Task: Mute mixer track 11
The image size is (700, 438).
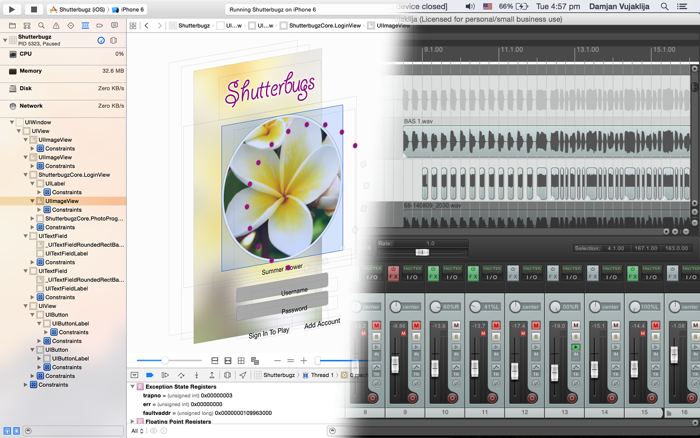Action: tap(497, 325)
